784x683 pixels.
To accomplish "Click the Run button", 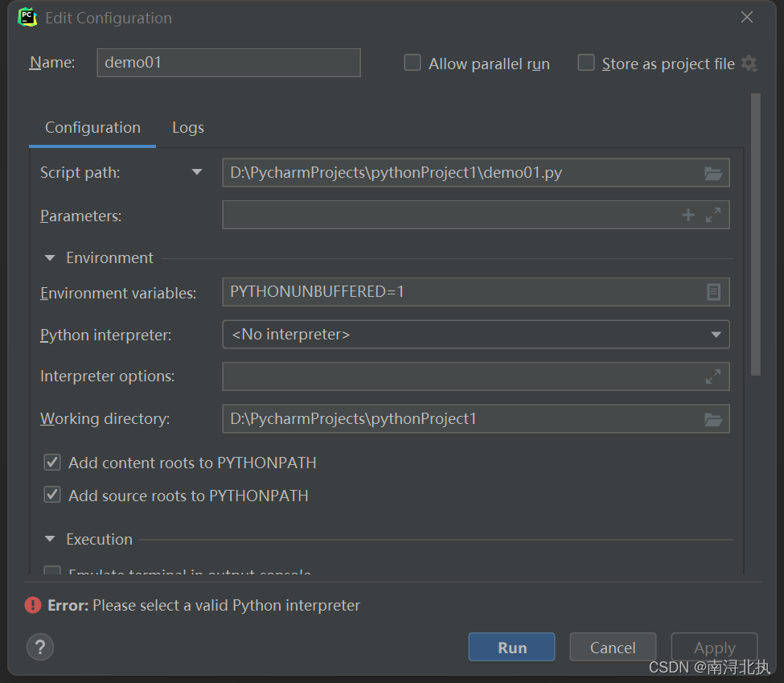I will 511,647.
